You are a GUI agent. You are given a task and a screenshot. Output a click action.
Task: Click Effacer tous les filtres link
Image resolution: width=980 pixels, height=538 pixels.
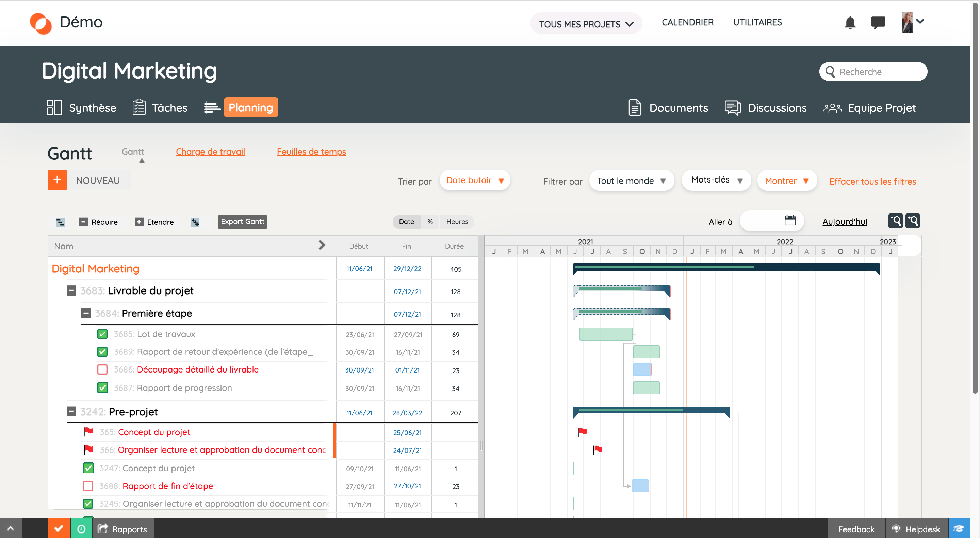coord(873,181)
